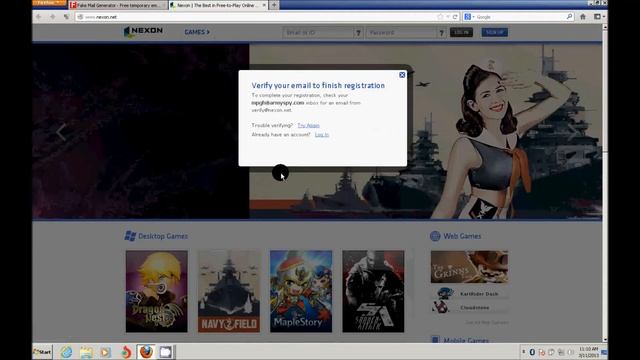Click the browser forward arrow
Screen dimensions: 640x360
click(x=53, y=17)
